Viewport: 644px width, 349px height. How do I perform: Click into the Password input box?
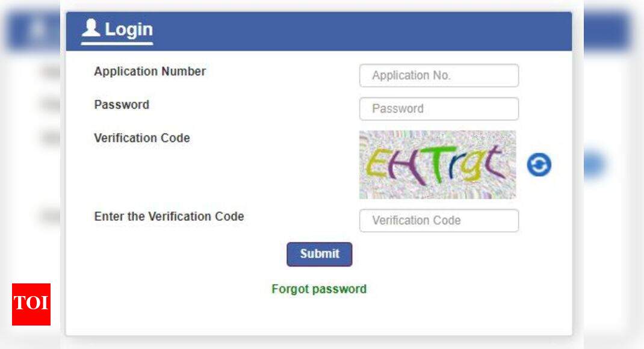pyautogui.click(x=439, y=109)
